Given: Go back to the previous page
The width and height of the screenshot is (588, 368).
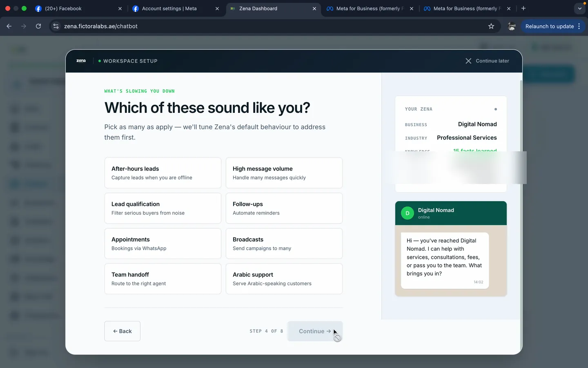Looking at the screenshot, I should point(9,26).
